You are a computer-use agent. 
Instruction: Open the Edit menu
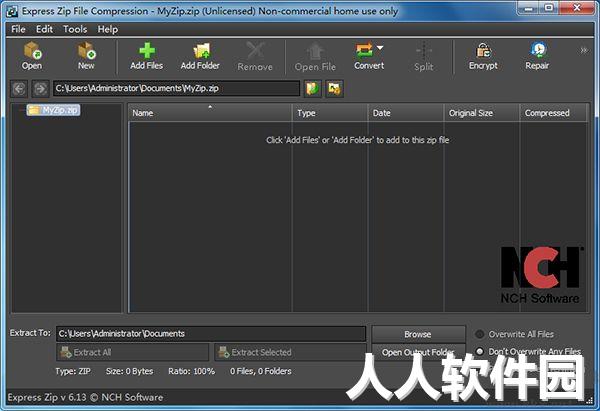pos(44,29)
